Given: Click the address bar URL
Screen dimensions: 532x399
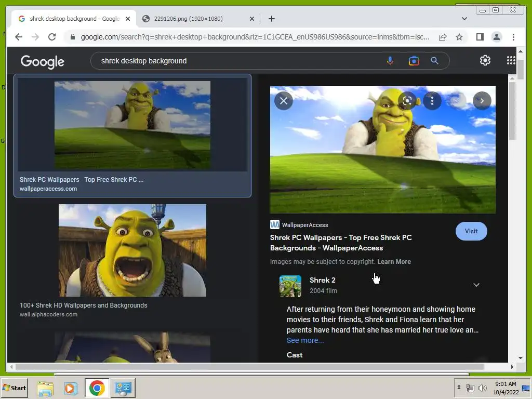Looking at the screenshot, I should (x=255, y=37).
